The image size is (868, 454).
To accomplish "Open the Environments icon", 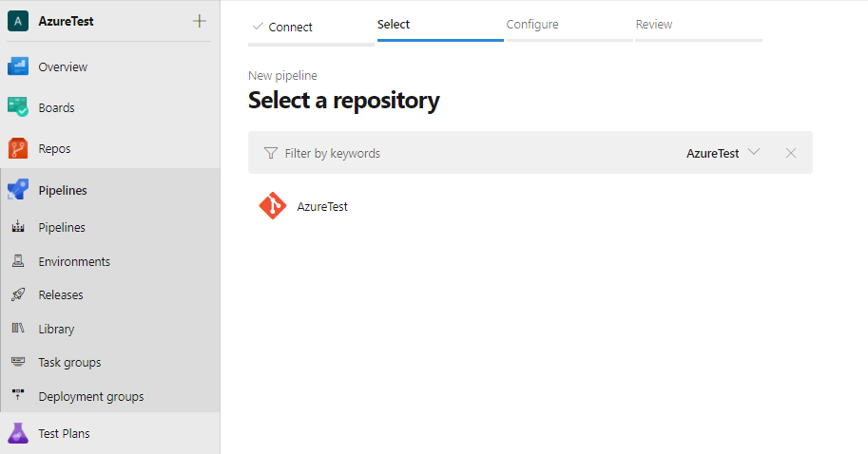I will click(x=18, y=261).
